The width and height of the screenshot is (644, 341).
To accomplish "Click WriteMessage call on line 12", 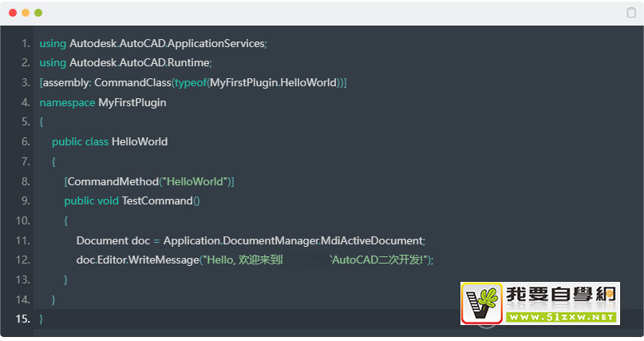I will pos(166,260).
